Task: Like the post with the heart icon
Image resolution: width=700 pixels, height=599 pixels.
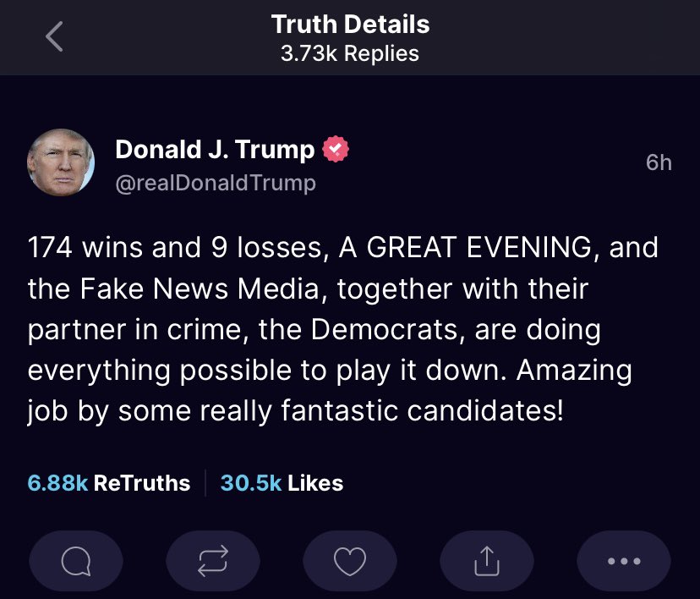Action: (x=349, y=560)
